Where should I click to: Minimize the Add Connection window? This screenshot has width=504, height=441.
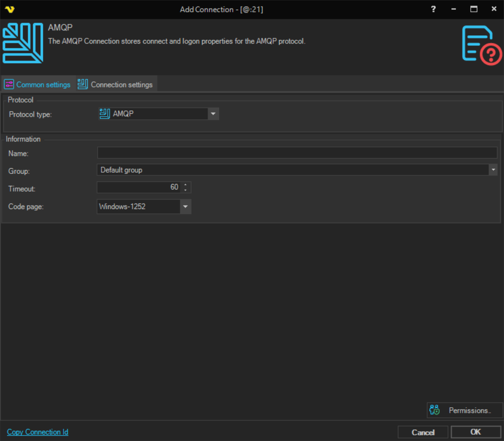pyautogui.click(x=453, y=9)
